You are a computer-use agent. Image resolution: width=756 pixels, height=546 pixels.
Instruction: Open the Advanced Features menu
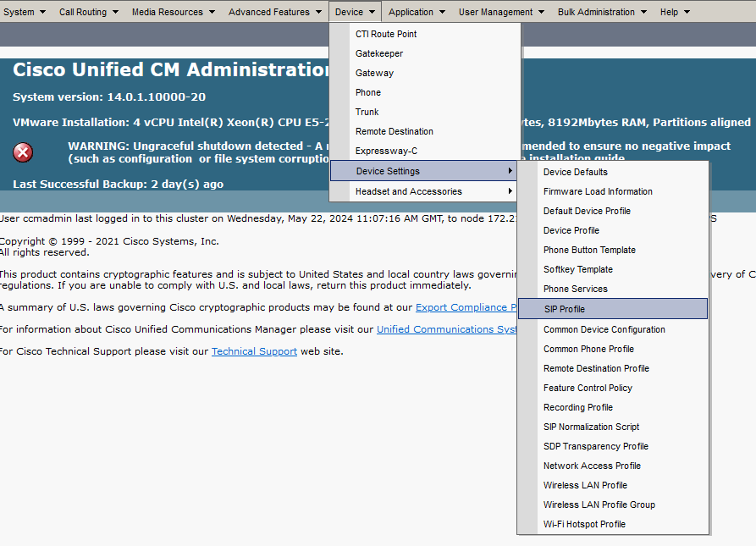[x=275, y=12]
